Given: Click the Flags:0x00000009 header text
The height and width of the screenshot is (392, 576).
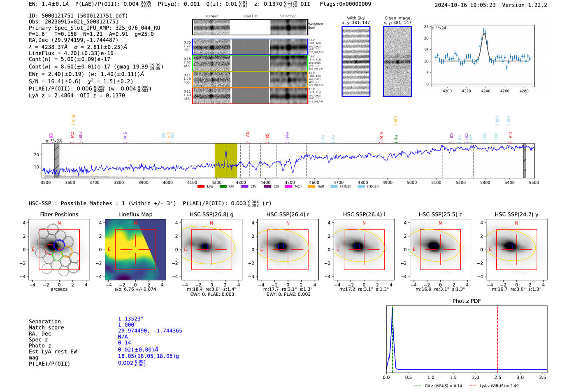Looking at the screenshot, I should click(345, 4).
